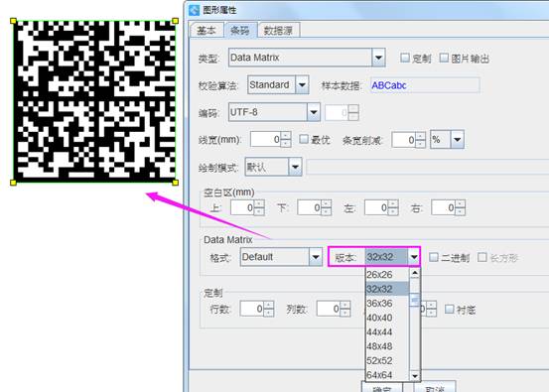Toggle the 图片输出 checkbox

444,58
